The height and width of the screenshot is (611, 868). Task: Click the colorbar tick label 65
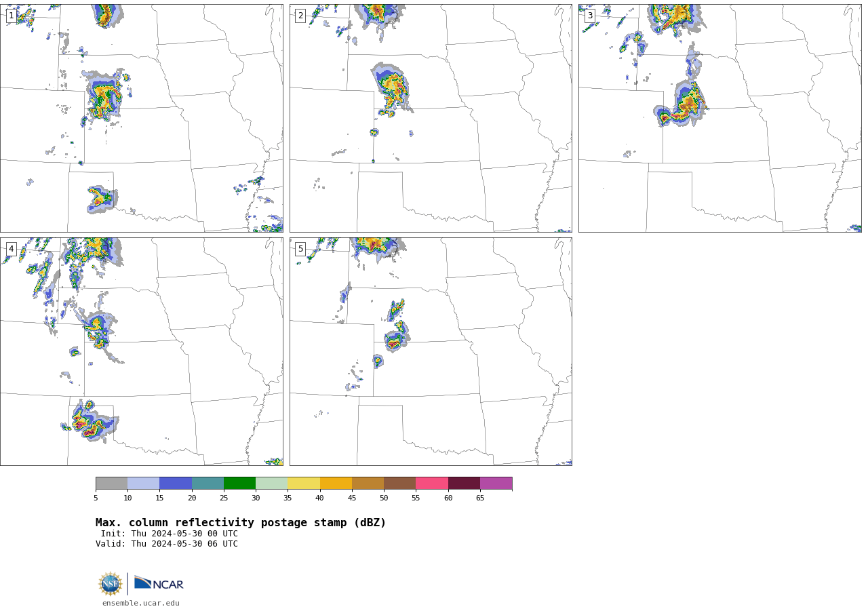(x=480, y=498)
